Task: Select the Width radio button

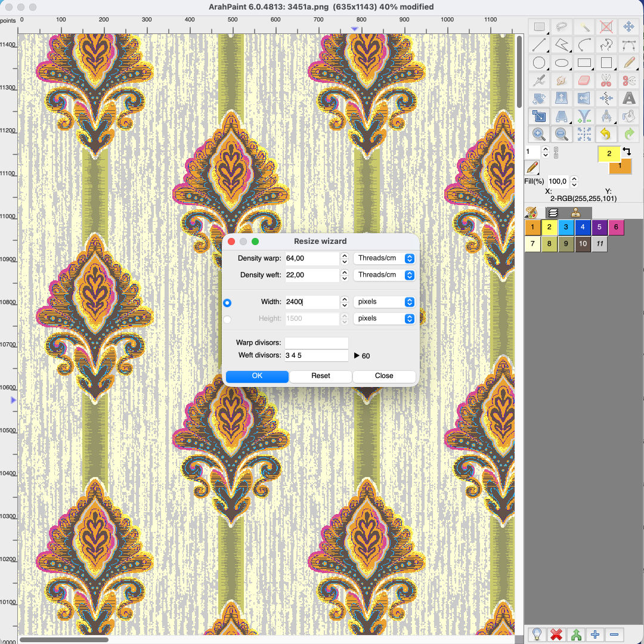Action: click(227, 303)
